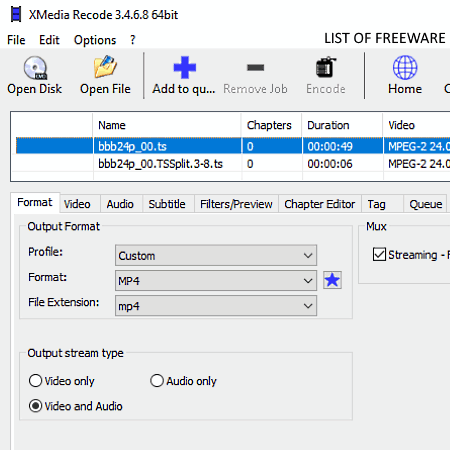Select file row bbb24p_00.ts
The image size is (450, 450).
click(233, 146)
